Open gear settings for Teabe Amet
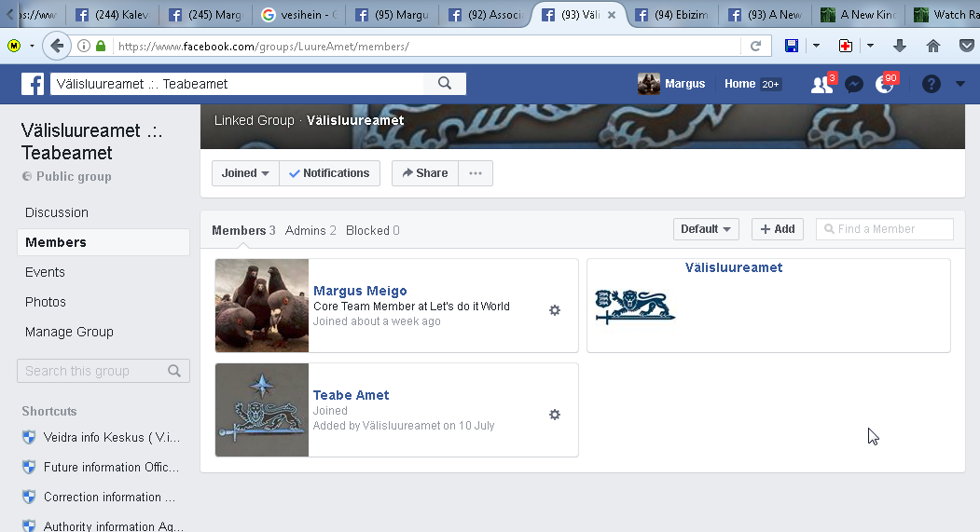Image resolution: width=980 pixels, height=532 pixels. click(x=555, y=415)
